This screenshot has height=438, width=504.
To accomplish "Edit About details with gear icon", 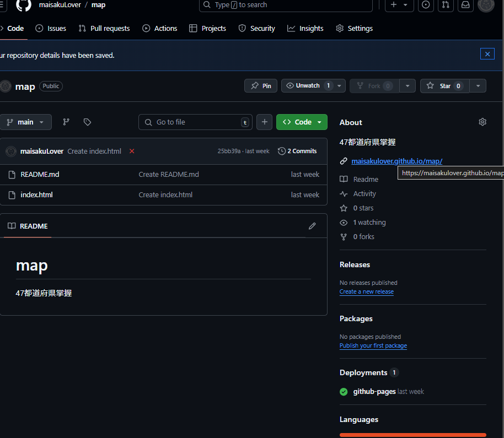I will click(x=482, y=122).
